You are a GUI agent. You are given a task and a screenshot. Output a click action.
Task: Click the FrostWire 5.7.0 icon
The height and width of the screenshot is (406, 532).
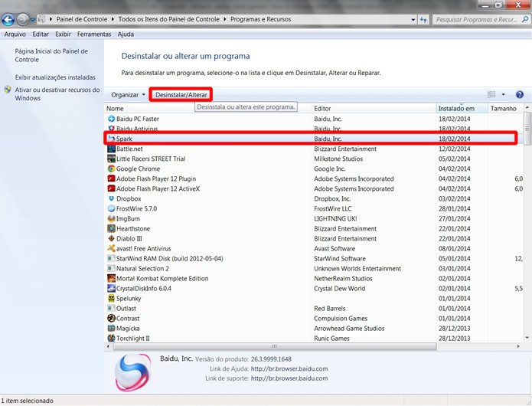tap(111, 208)
